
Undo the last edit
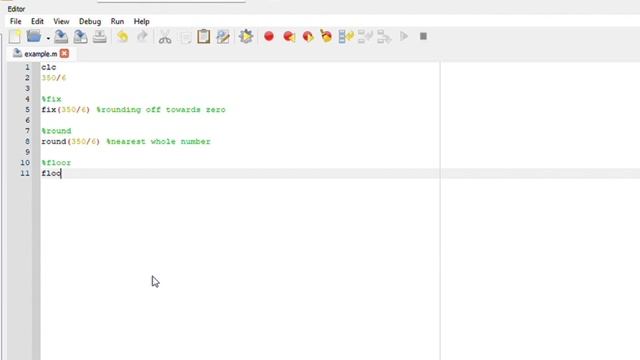[x=122, y=37]
